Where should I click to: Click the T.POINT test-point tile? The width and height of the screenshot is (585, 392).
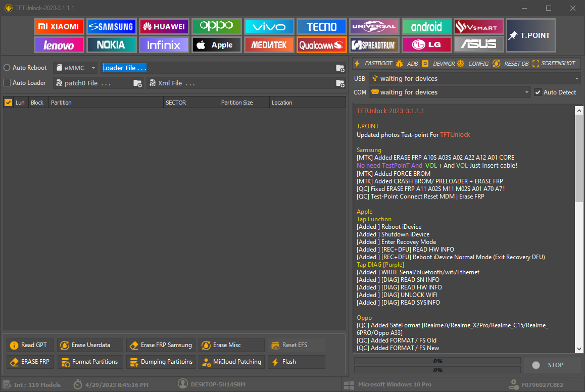tap(530, 35)
